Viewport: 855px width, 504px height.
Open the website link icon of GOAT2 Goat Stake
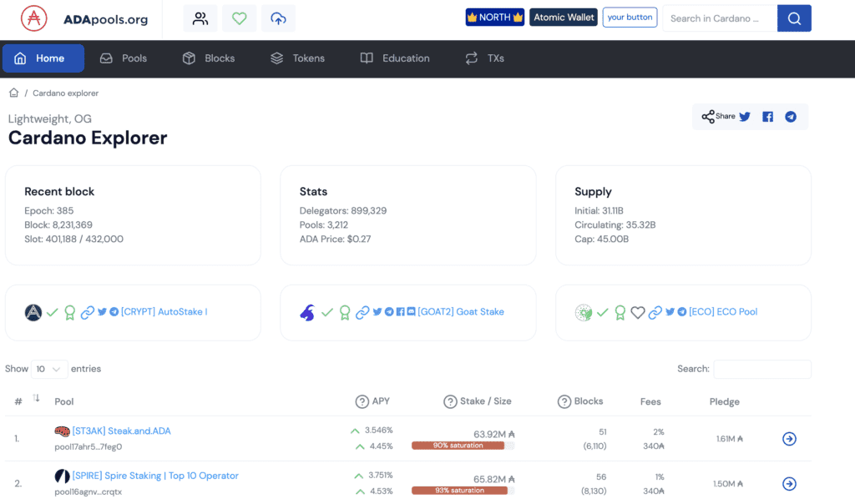[363, 312]
